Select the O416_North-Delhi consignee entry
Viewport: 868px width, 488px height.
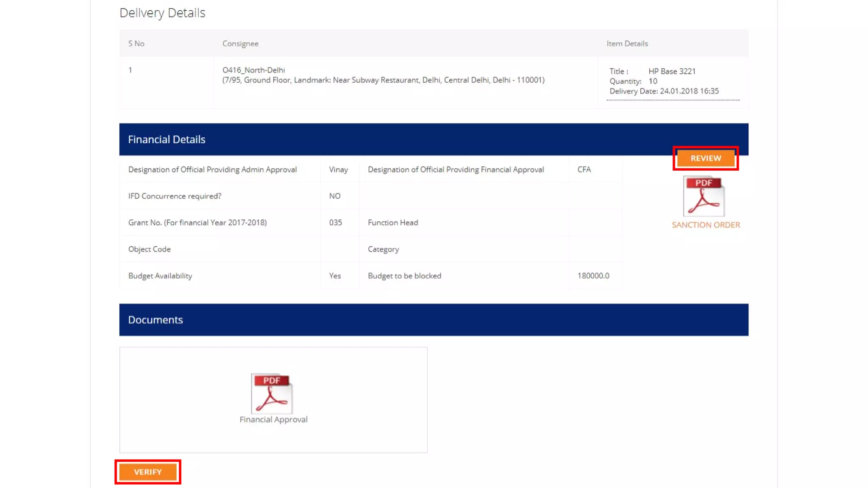(253, 70)
